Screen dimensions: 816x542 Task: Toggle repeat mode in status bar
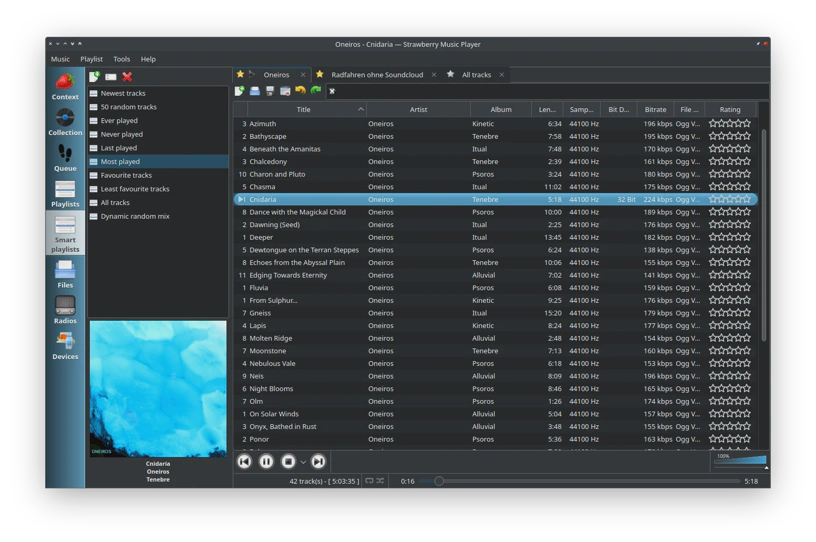[369, 481]
